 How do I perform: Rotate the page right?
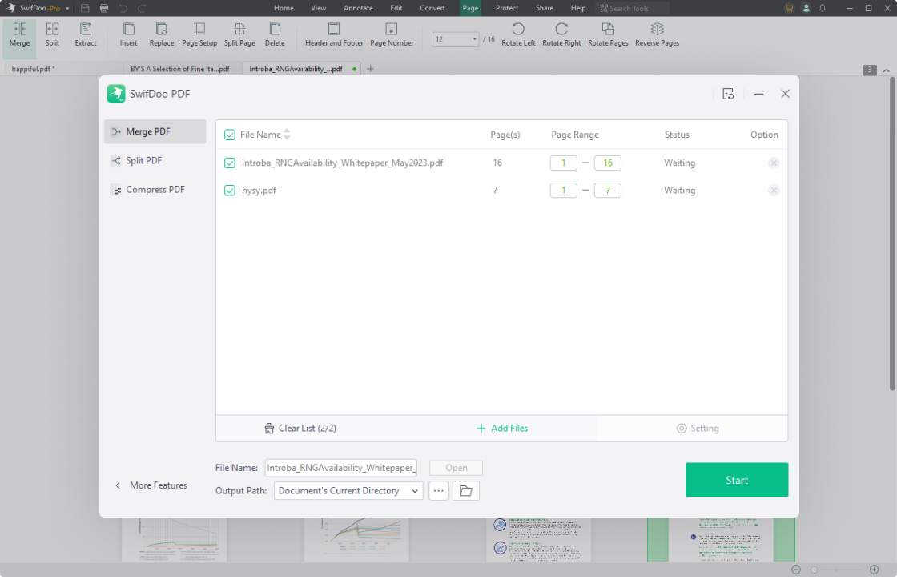[x=561, y=35]
